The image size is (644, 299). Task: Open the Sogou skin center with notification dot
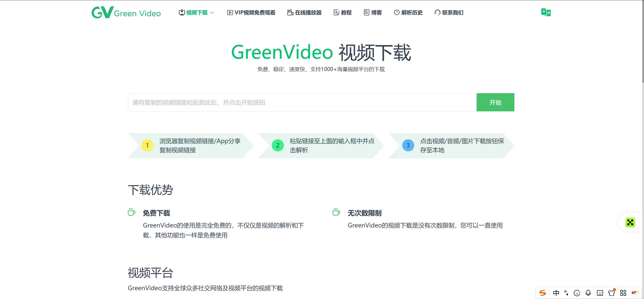(612, 293)
